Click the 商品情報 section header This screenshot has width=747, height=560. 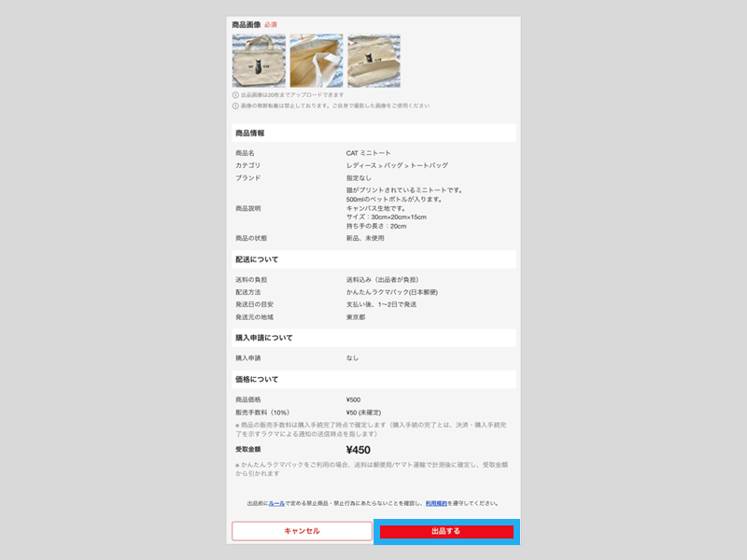(x=373, y=133)
